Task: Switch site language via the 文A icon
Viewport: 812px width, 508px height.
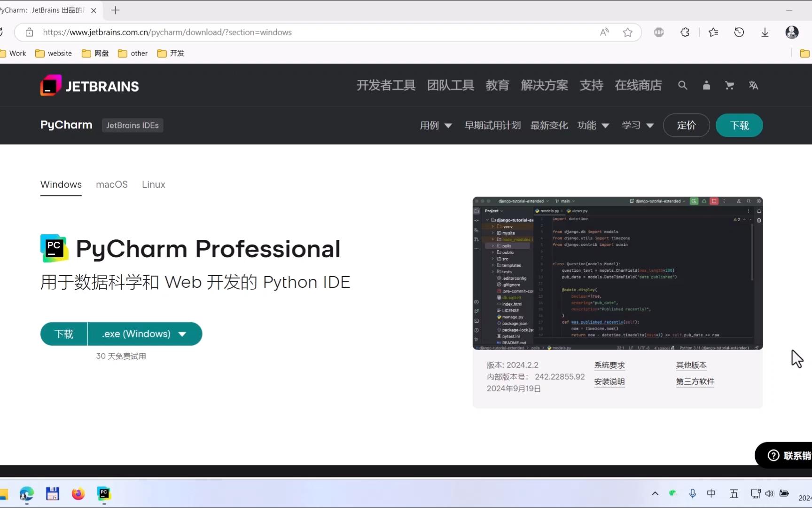Action: point(753,85)
